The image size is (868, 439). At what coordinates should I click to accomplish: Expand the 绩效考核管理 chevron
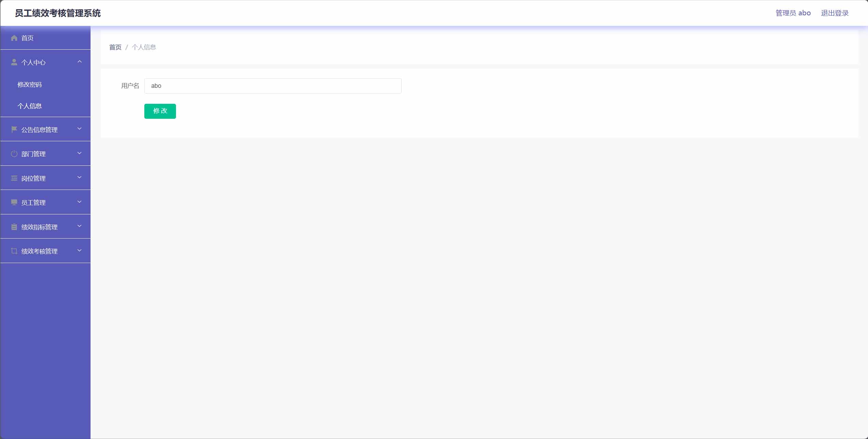click(80, 250)
